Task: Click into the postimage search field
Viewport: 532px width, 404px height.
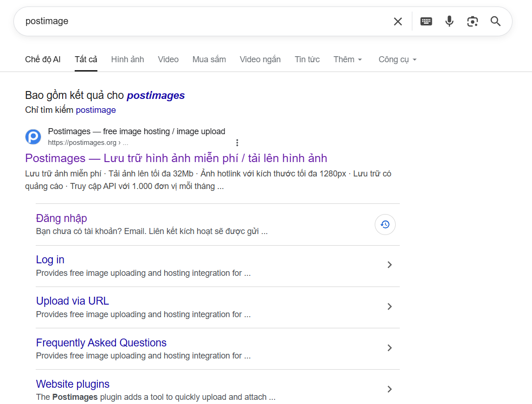Action: pyautogui.click(x=204, y=21)
